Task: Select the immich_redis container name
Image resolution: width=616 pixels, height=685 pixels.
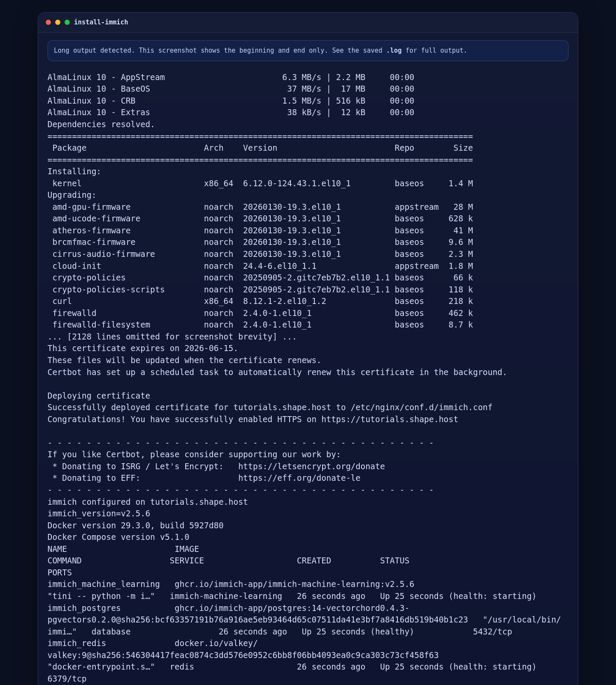Action: tap(77, 643)
